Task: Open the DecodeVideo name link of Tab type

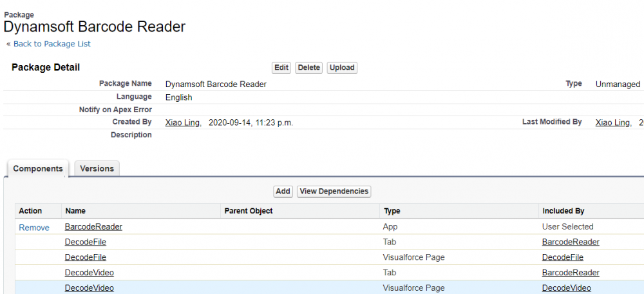Action: tap(90, 273)
